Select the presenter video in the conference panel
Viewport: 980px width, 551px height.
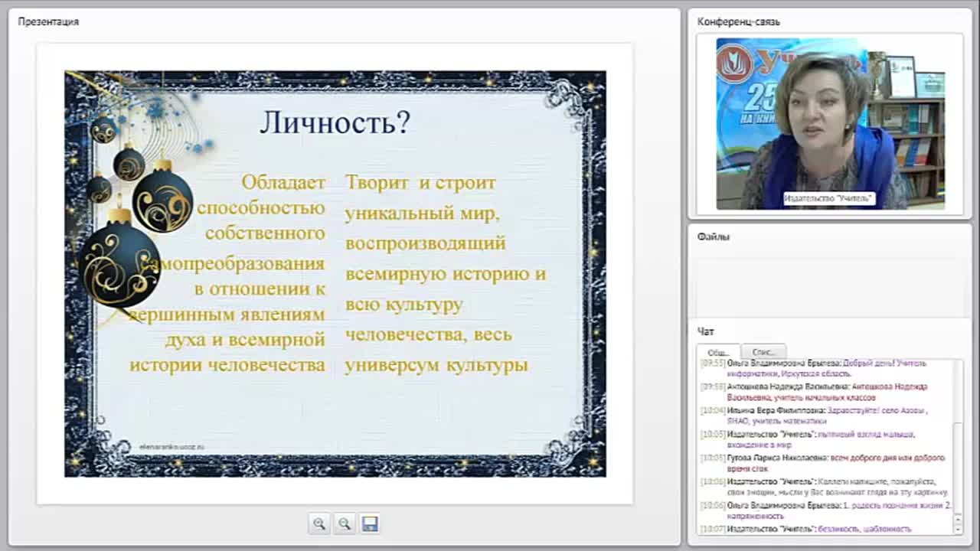tap(830, 124)
